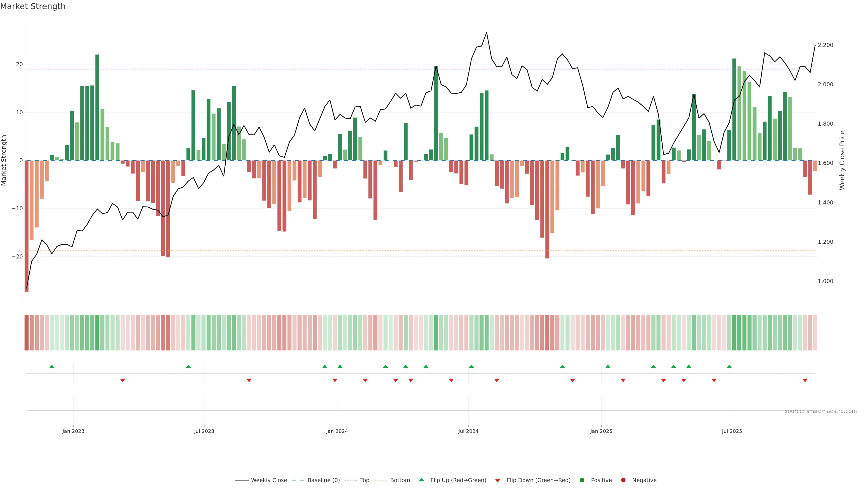Click the flip-up triangle just before Jul 2023
The height and width of the screenshot is (488, 868).
pos(188,366)
